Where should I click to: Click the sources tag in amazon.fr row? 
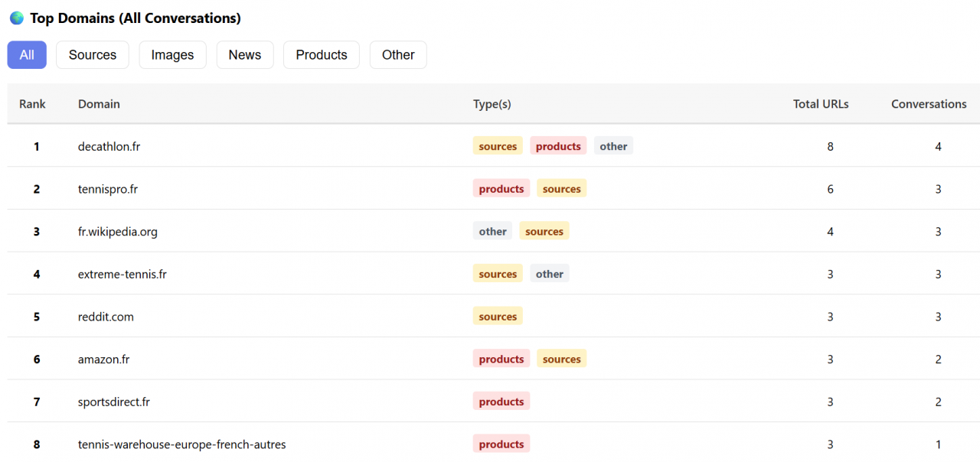coord(562,360)
